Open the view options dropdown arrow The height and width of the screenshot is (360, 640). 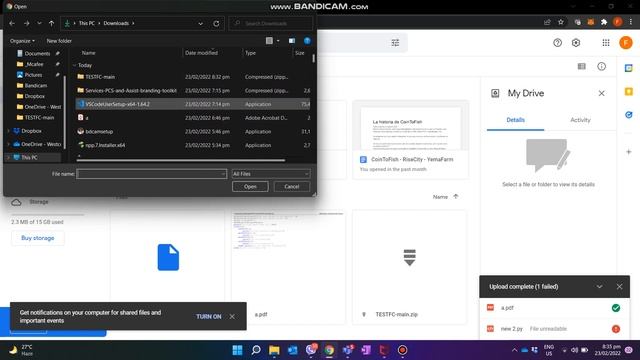coord(278,41)
